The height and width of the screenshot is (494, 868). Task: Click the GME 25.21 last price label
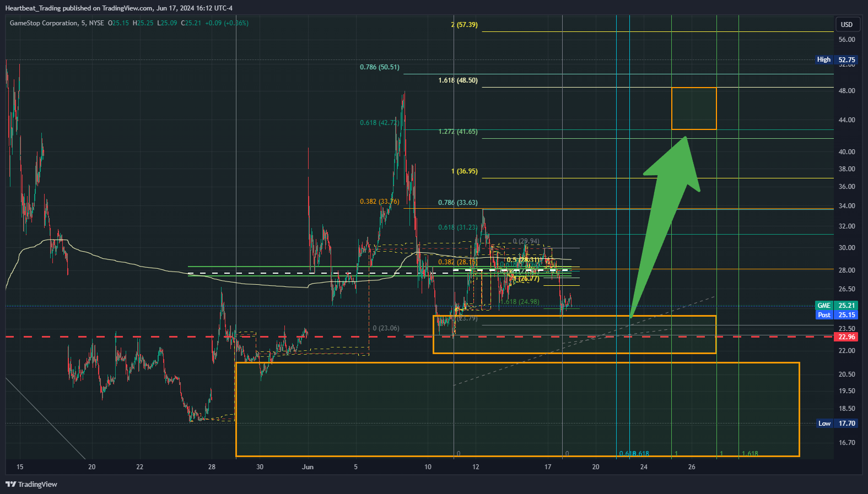click(x=836, y=306)
